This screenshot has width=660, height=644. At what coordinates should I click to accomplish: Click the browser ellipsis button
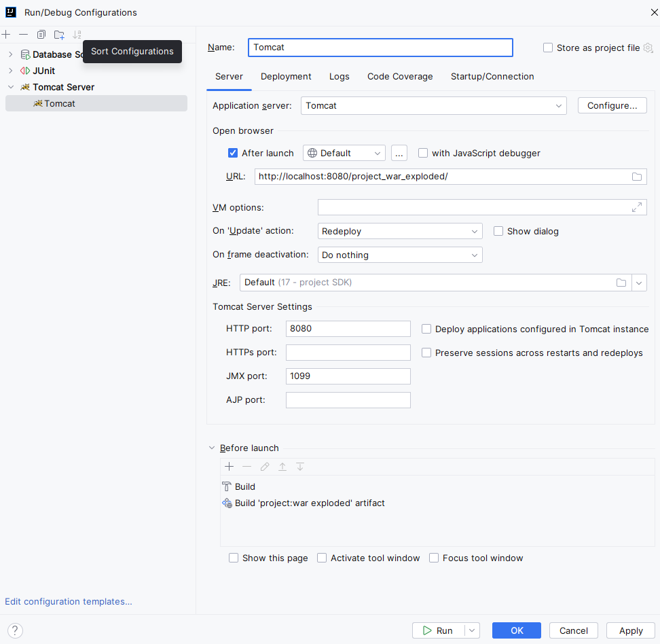[399, 154]
